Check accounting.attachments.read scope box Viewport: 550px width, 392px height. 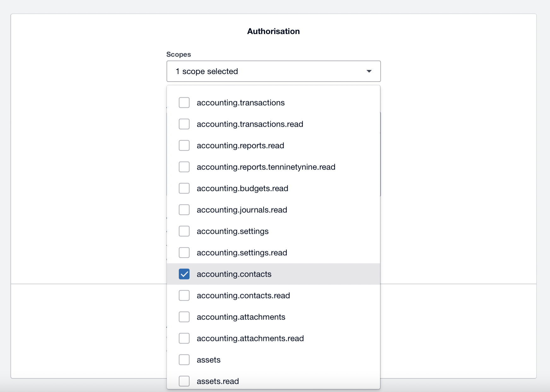184,338
